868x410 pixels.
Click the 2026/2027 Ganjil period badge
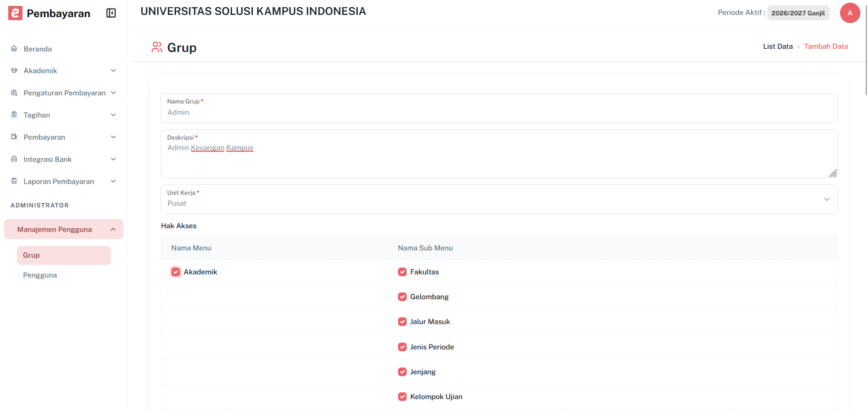pyautogui.click(x=797, y=13)
